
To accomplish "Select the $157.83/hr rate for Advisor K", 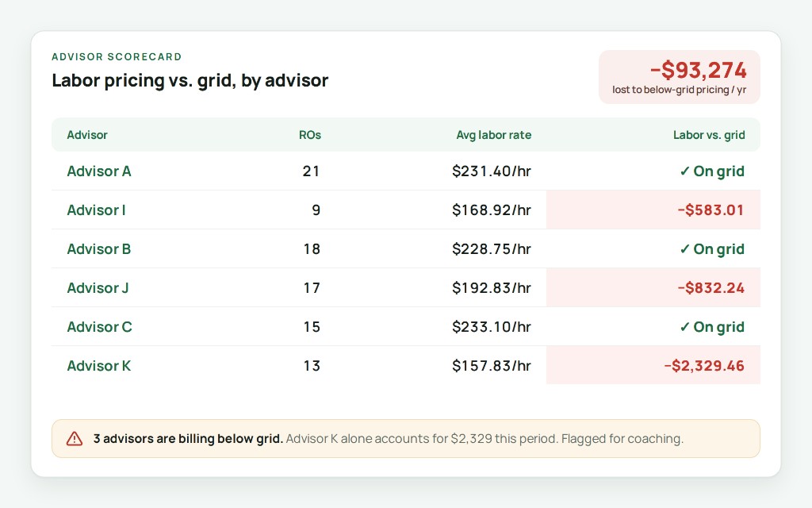I will click(x=492, y=365).
